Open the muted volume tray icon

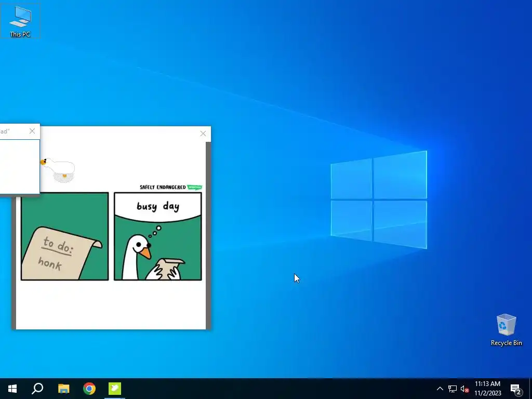[x=464, y=389]
